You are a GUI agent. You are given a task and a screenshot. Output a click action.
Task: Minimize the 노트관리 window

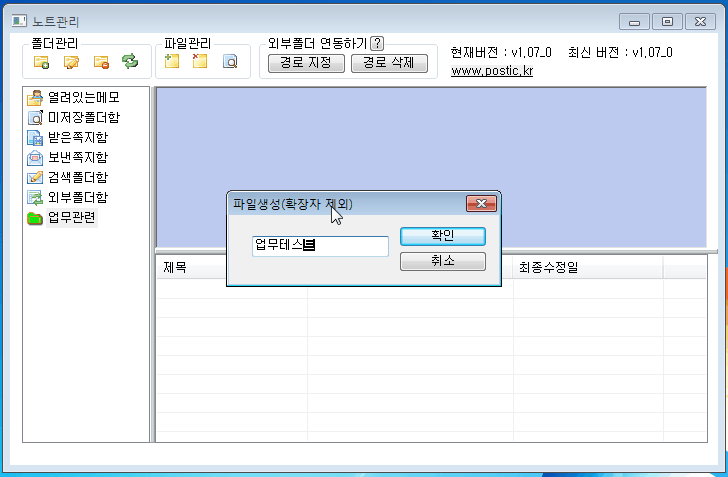[x=634, y=22]
